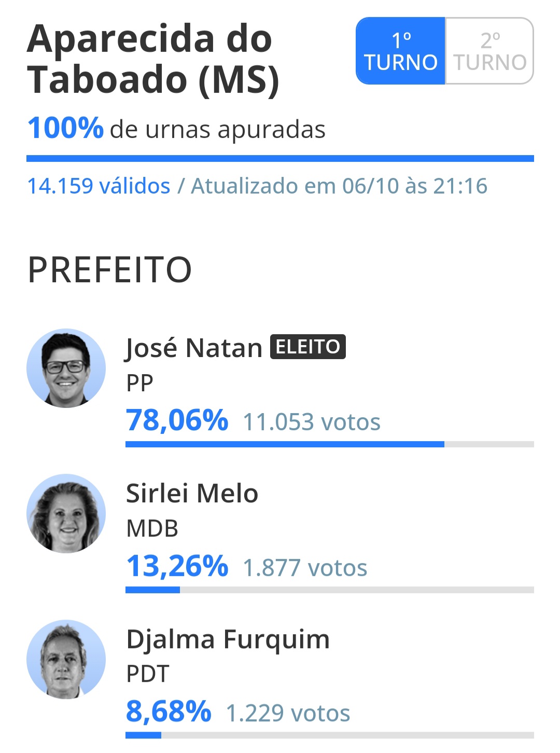The width and height of the screenshot is (560, 753).
Task: Click the PREFEITO section heading
Action: click(109, 270)
